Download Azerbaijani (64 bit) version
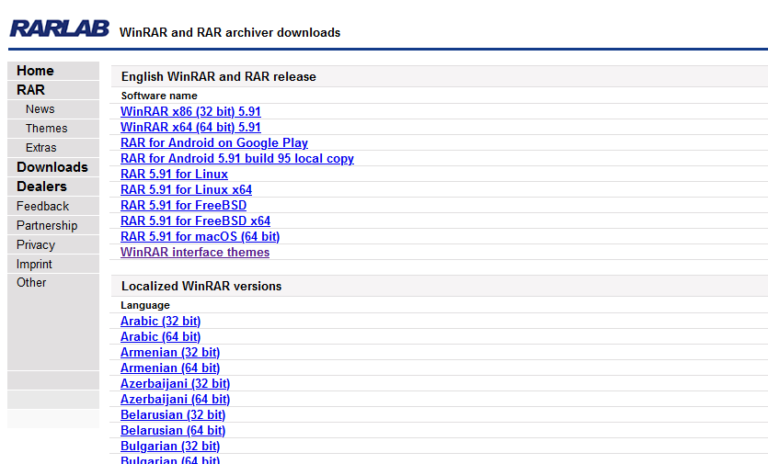This screenshot has height=464, width=768. tap(175, 400)
